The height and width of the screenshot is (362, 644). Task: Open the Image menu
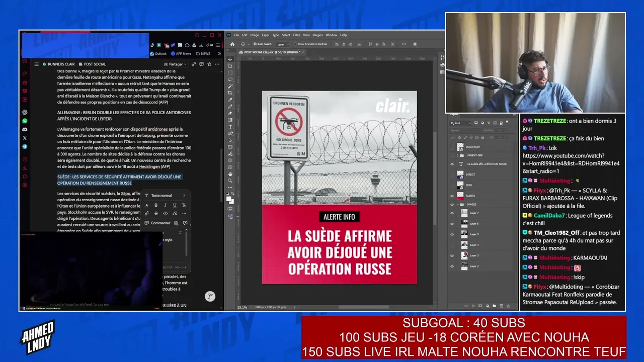[255, 35]
